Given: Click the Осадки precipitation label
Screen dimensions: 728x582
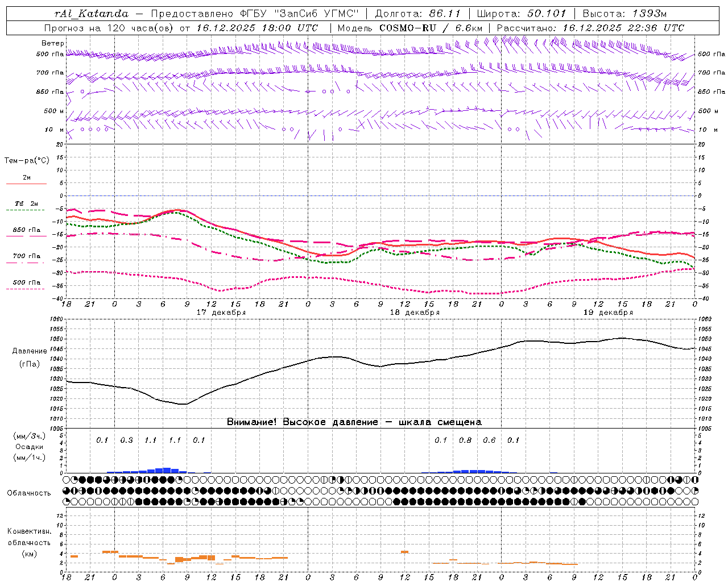Looking at the screenshot, I should (x=30, y=447).
